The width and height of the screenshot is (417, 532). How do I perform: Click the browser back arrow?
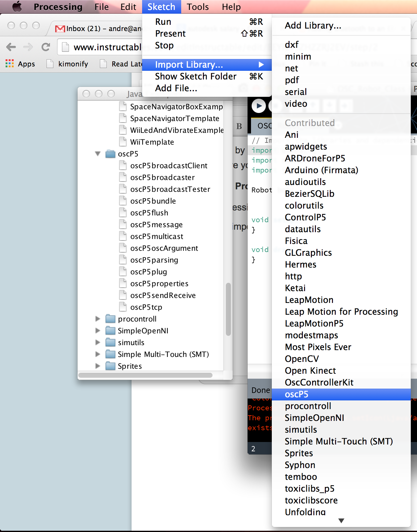[x=11, y=47]
